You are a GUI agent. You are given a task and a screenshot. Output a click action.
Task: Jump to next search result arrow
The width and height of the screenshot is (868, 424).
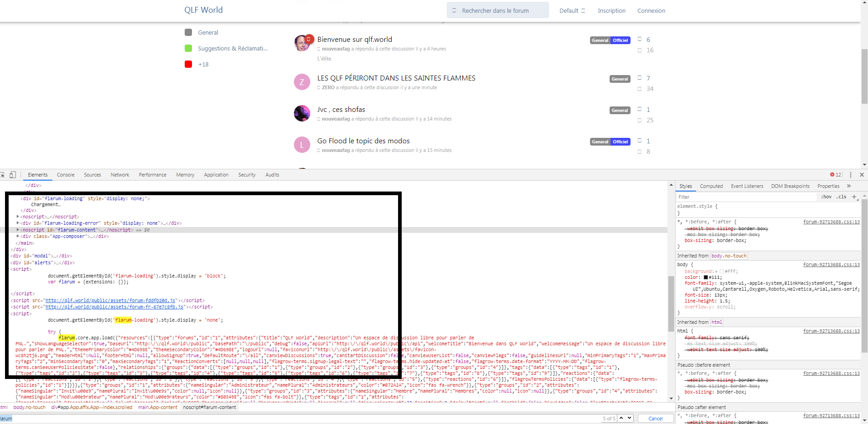click(x=629, y=418)
